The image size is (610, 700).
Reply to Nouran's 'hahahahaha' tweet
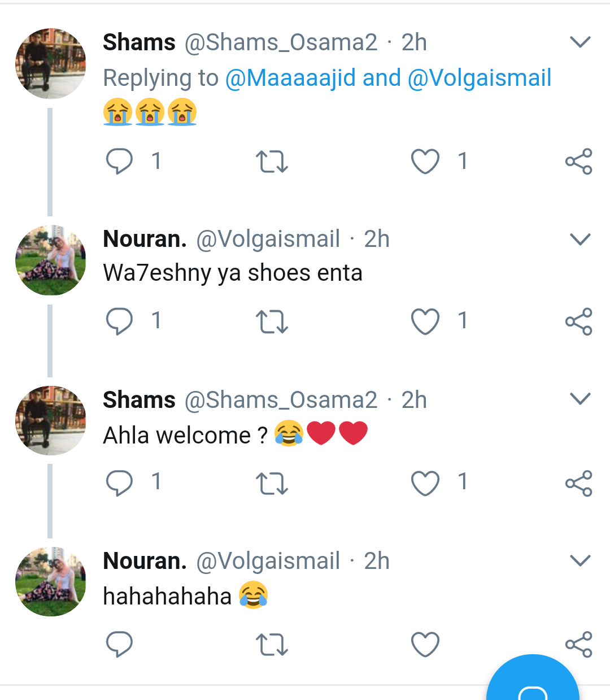pyautogui.click(x=119, y=644)
